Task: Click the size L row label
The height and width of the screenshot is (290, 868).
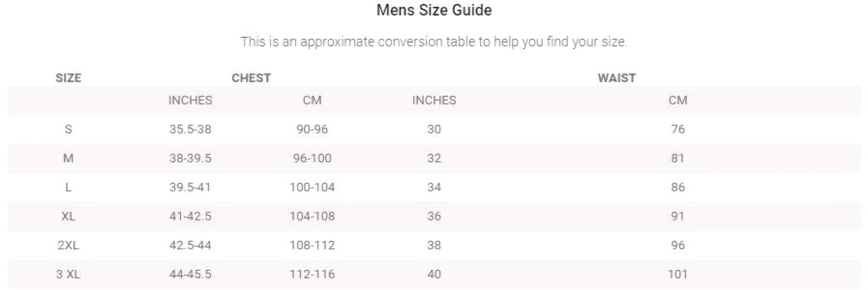Action: pyautogui.click(x=68, y=187)
